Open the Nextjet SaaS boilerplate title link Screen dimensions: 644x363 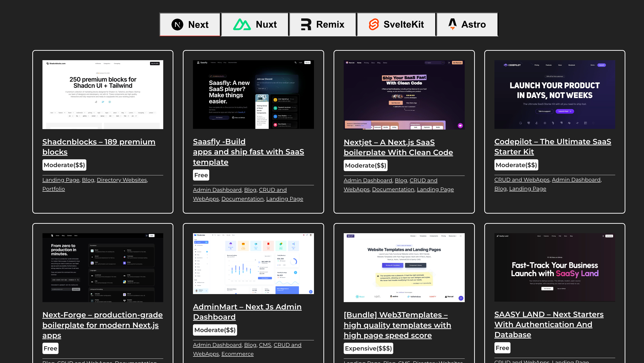coord(398,147)
